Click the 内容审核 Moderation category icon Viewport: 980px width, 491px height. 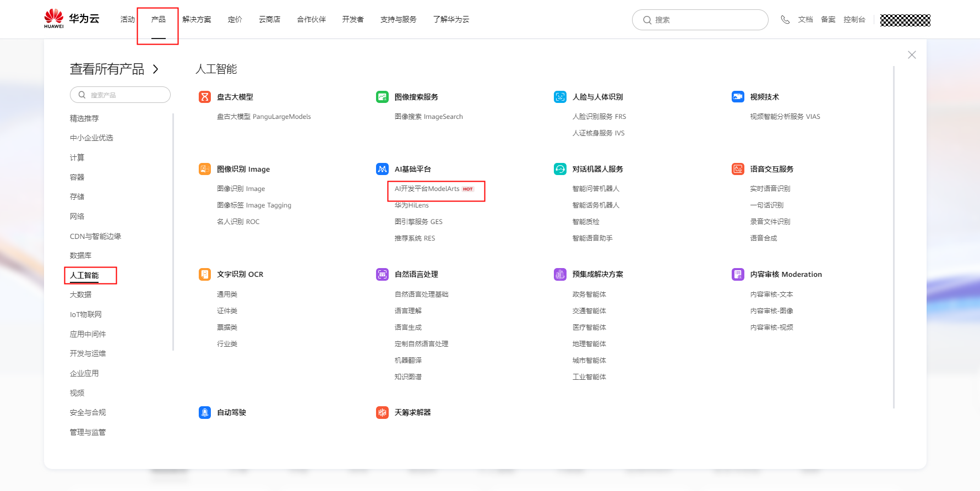coord(738,274)
